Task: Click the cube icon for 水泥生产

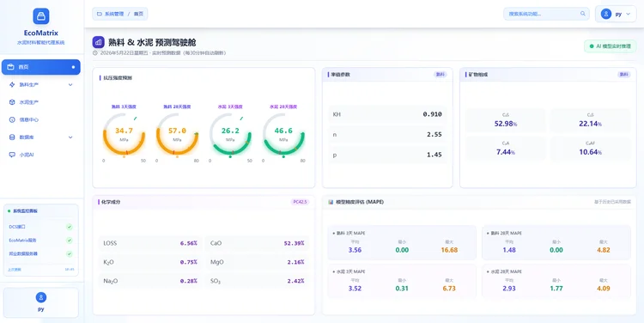Action: pos(12,102)
